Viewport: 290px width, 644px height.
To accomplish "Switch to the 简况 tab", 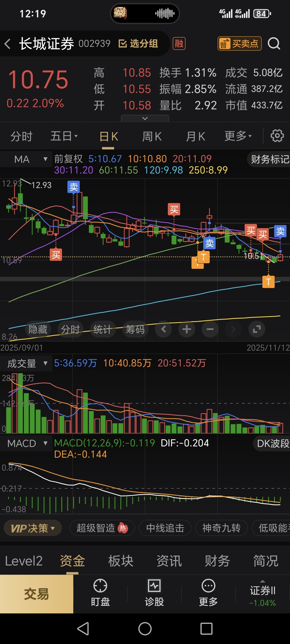I will (266, 561).
